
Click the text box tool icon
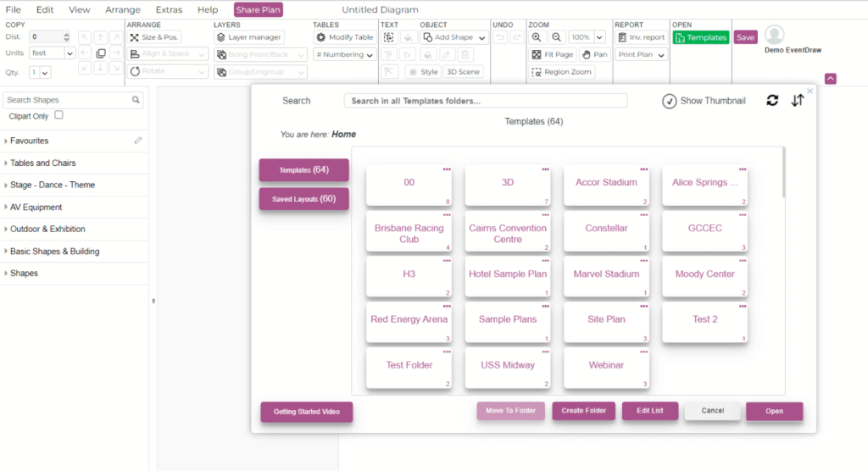(388, 37)
